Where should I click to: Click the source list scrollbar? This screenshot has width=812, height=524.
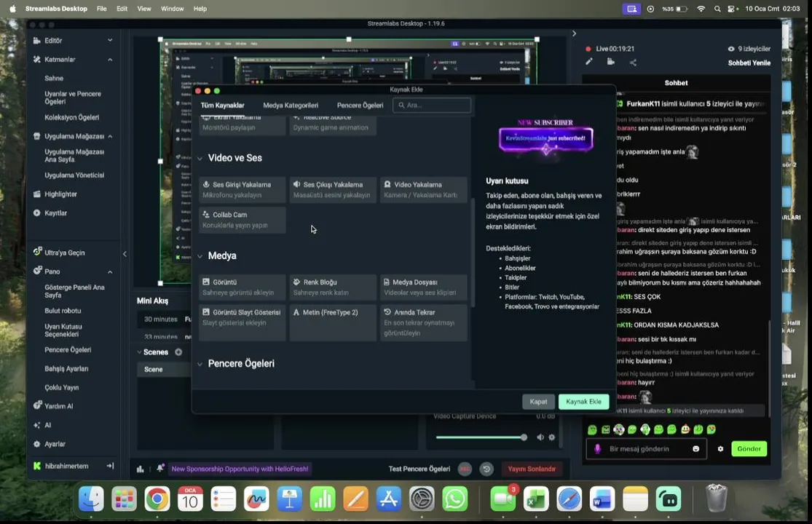tap(473, 252)
